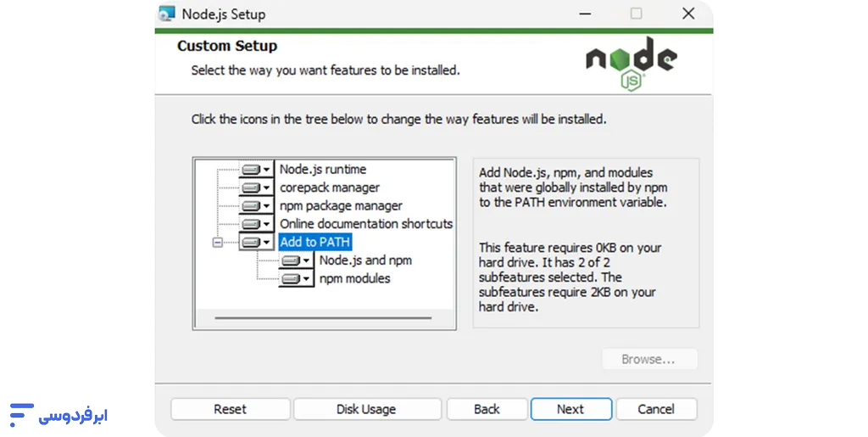868x437 pixels.
Task: Click the disabled Browse... button
Action: (649, 360)
